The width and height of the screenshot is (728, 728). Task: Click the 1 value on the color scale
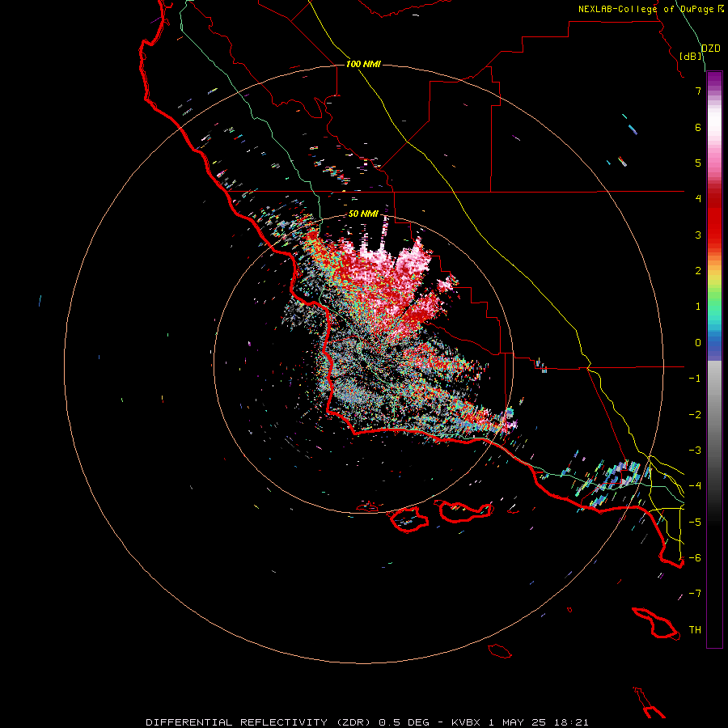[698, 307]
